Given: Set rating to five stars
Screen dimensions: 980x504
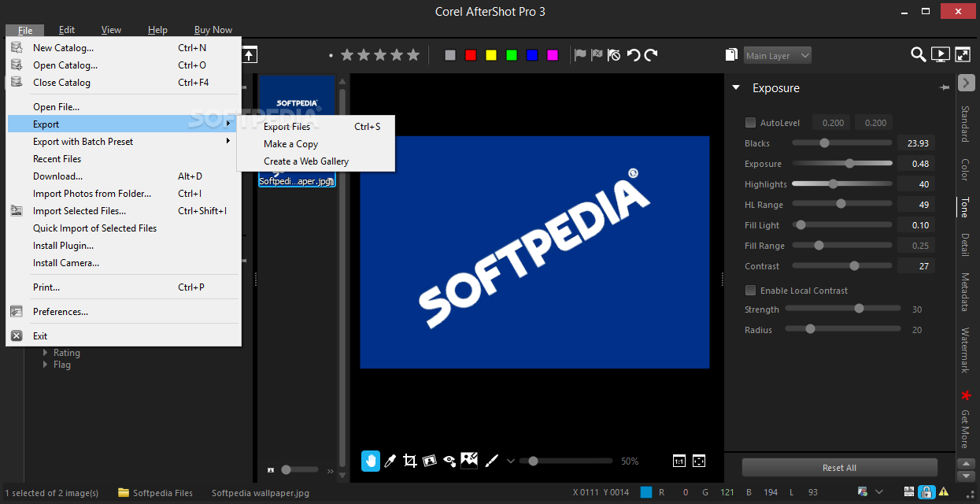Looking at the screenshot, I should 415,55.
